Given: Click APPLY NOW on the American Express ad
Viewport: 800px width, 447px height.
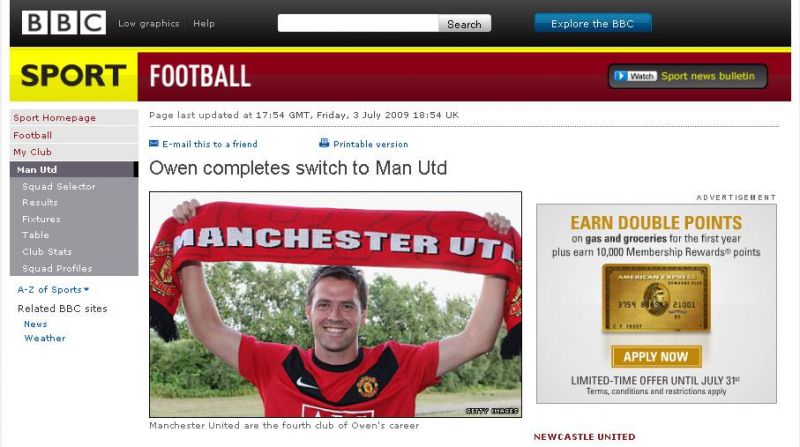Looking at the screenshot, I should point(656,357).
